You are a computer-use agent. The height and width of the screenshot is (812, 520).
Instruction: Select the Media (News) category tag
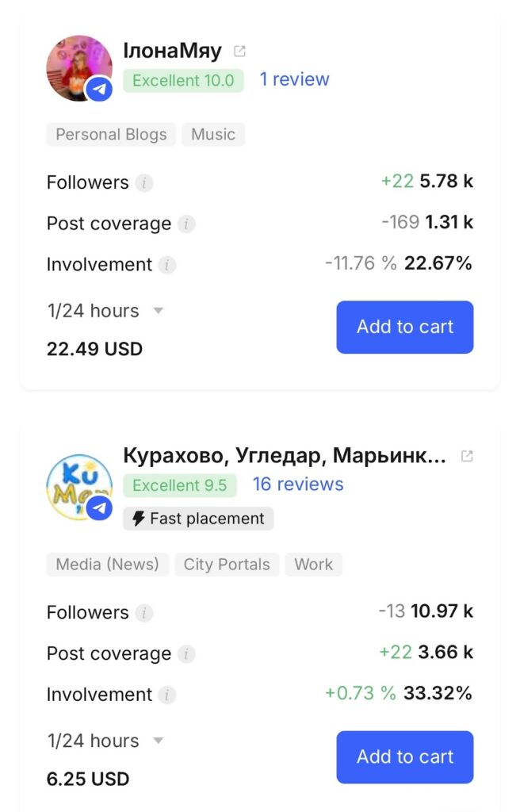(x=107, y=565)
